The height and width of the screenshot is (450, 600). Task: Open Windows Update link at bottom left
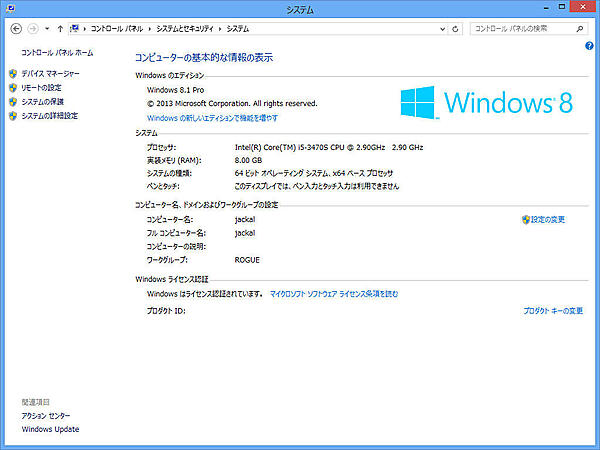pyautogui.click(x=50, y=429)
